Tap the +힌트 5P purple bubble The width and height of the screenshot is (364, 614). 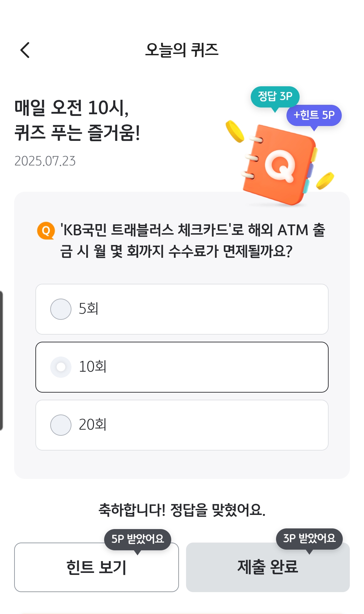(314, 115)
